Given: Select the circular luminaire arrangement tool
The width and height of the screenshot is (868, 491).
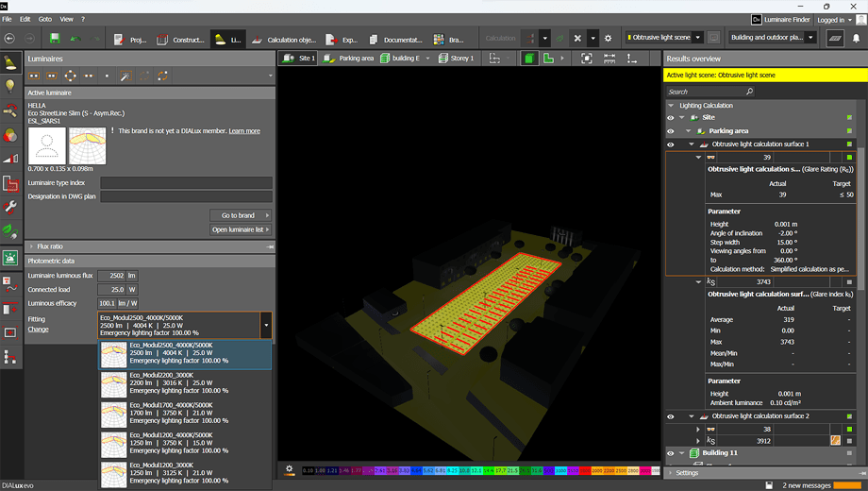Looking at the screenshot, I should (70, 76).
